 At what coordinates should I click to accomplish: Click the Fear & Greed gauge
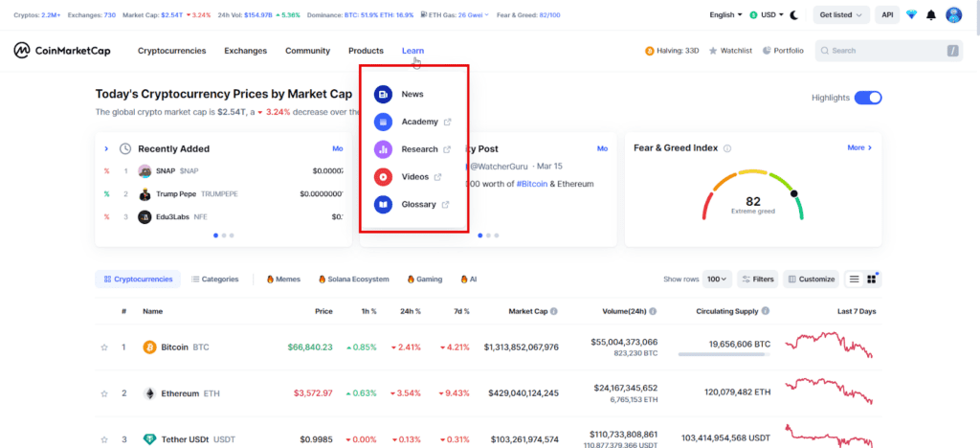(753, 195)
